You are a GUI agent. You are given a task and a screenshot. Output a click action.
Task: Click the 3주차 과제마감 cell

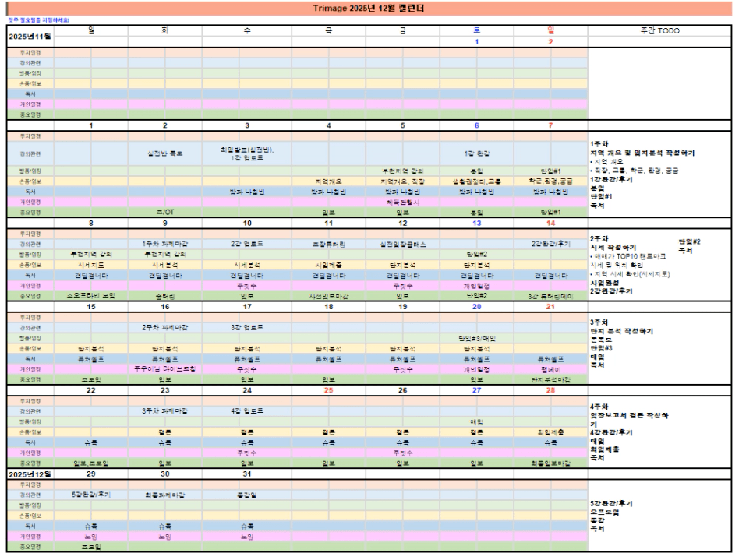[x=165, y=410]
